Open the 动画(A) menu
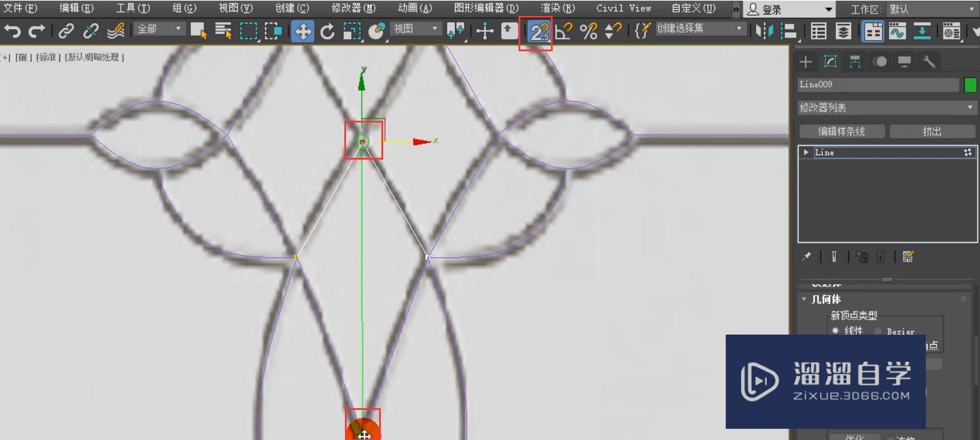 point(415,8)
